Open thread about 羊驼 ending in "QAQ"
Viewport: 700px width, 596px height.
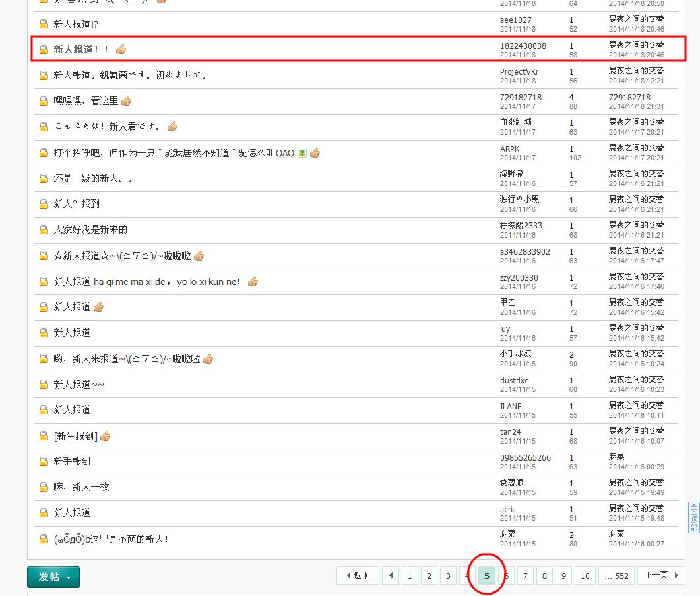tap(174, 153)
